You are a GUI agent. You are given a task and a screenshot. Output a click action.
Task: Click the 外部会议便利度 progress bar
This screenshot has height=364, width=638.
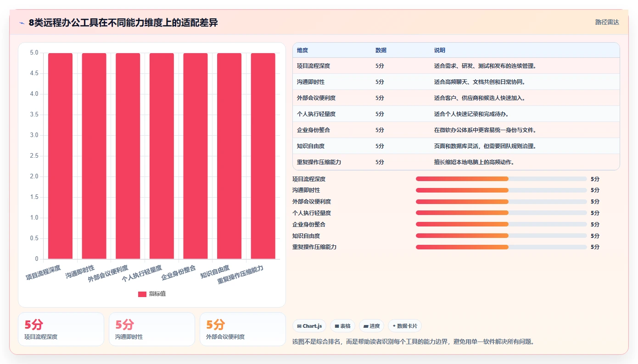[x=501, y=202]
